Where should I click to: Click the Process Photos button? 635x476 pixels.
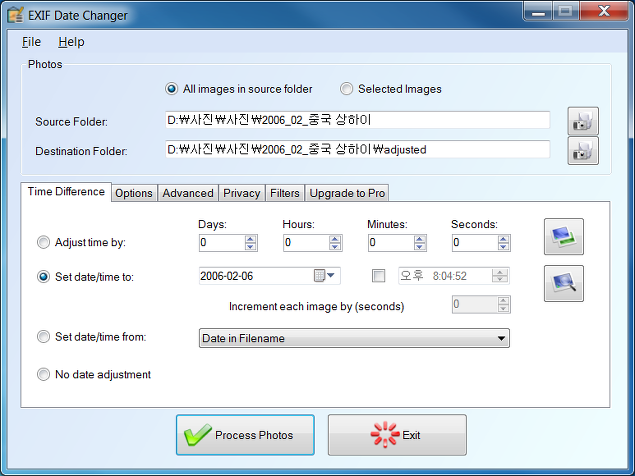[245, 435]
